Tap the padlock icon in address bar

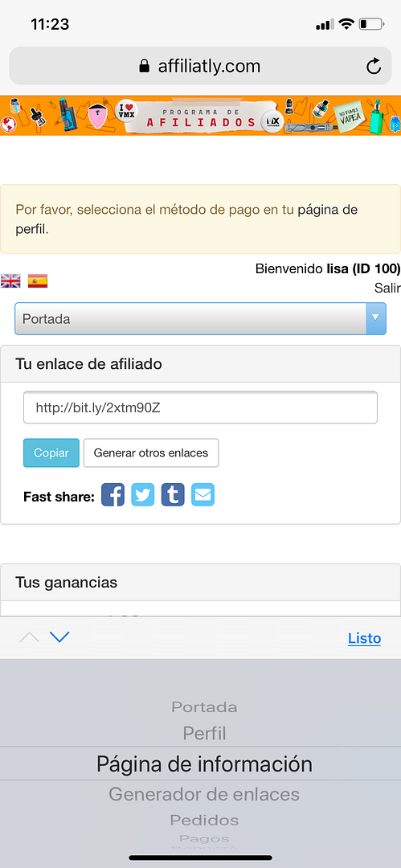(144, 67)
